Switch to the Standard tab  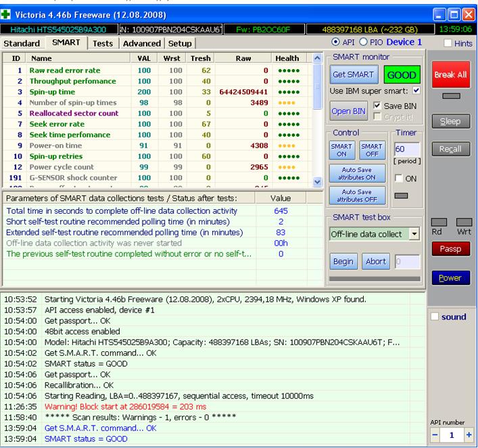coord(22,43)
